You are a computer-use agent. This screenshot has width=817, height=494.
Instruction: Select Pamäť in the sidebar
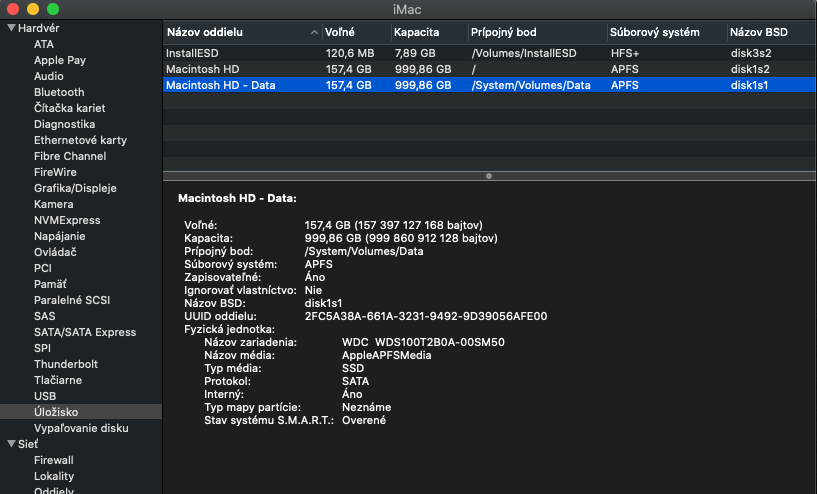(52, 284)
